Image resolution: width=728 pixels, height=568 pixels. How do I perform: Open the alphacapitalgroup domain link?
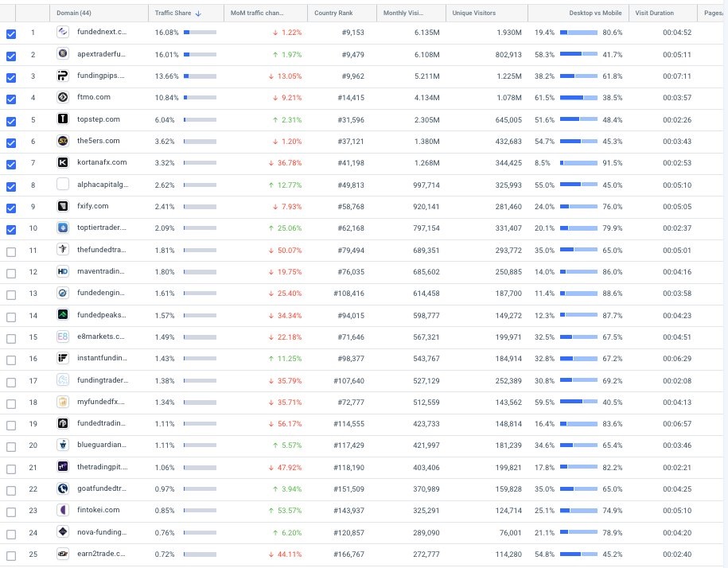[103, 185]
